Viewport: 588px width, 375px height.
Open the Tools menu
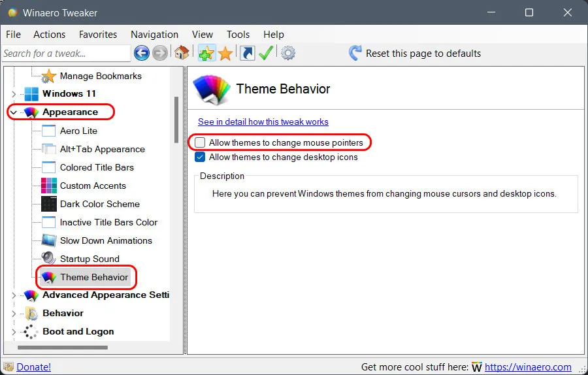tap(238, 35)
